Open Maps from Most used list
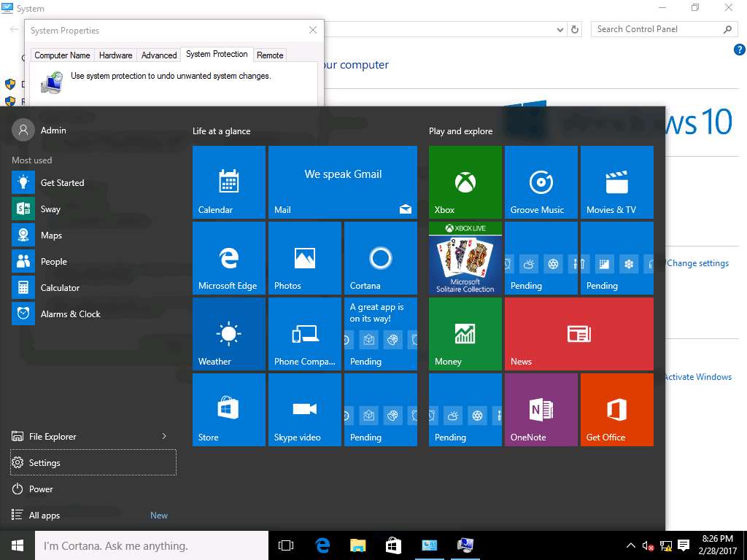The height and width of the screenshot is (560, 747). click(93, 236)
